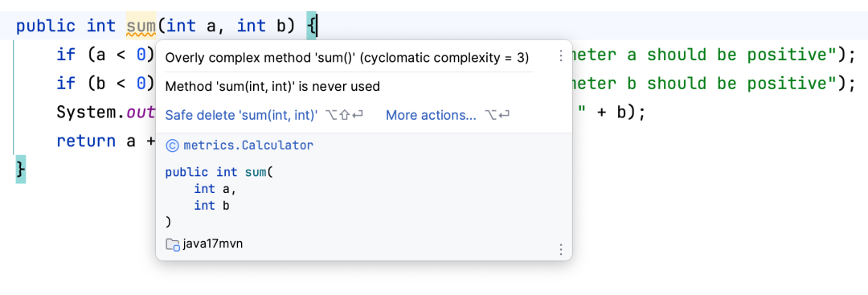Click the 'Overly complex method' warning message
The image size is (868, 295).
click(x=347, y=57)
